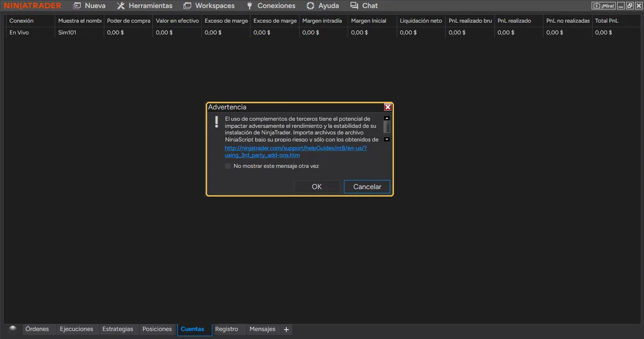
Task: Switch to the Posiciones tab
Action: click(x=157, y=329)
